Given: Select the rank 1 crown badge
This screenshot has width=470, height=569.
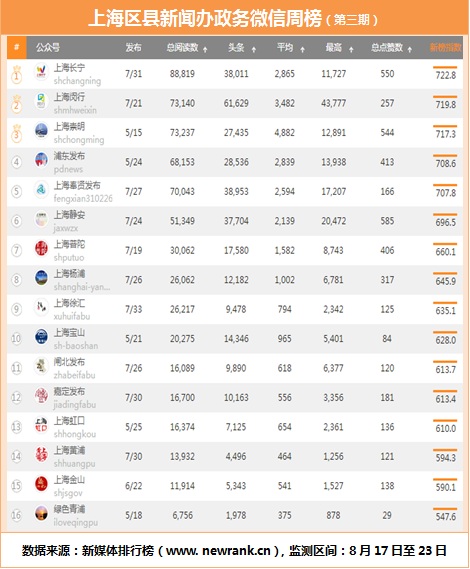Looking at the screenshot, I should coord(17,74).
